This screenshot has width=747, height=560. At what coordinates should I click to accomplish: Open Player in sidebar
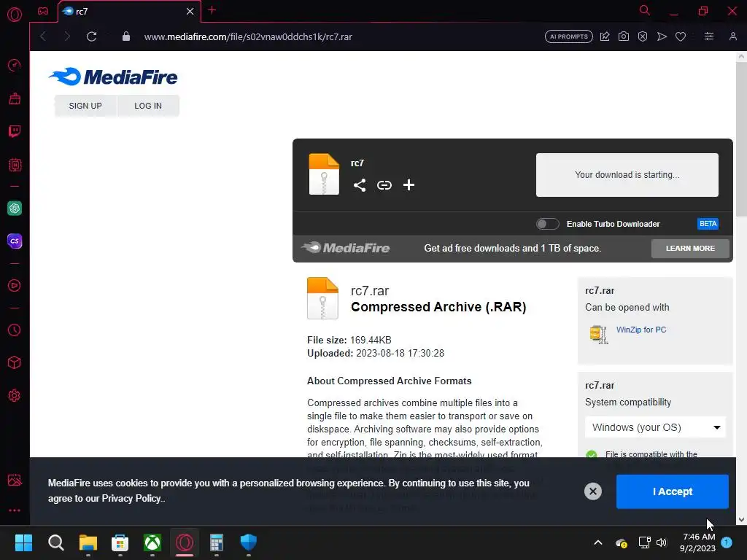click(x=15, y=286)
